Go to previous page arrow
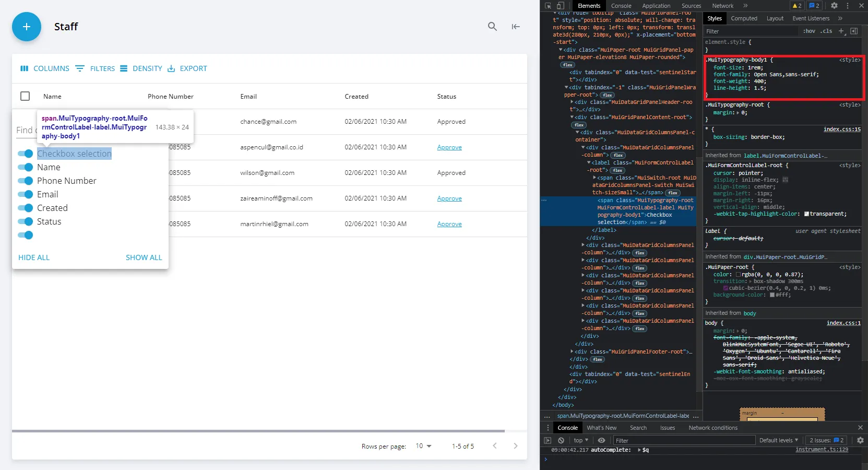The width and height of the screenshot is (868, 470). pyautogui.click(x=495, y=446)
